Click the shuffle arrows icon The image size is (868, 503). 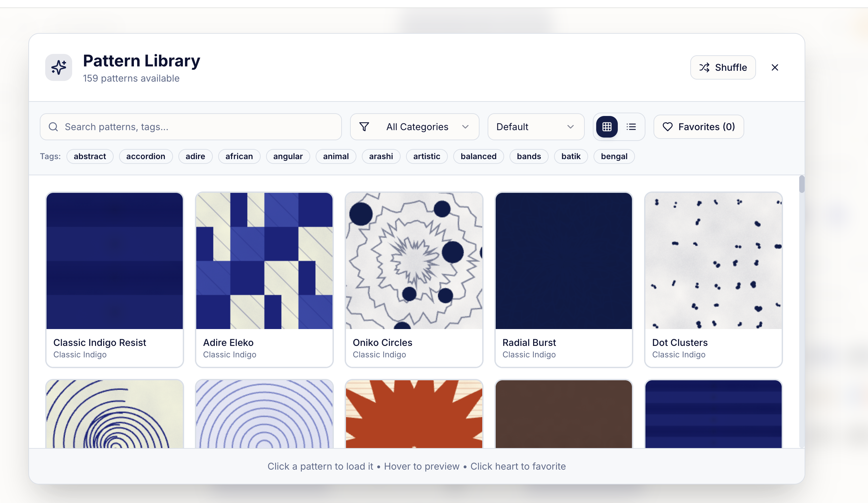[705, 67]
